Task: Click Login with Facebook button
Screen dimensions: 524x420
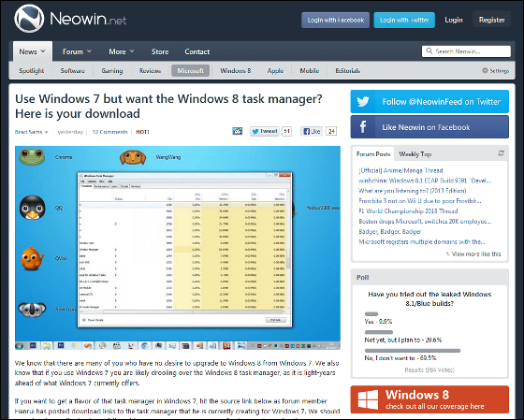Action: click(336, 20)
